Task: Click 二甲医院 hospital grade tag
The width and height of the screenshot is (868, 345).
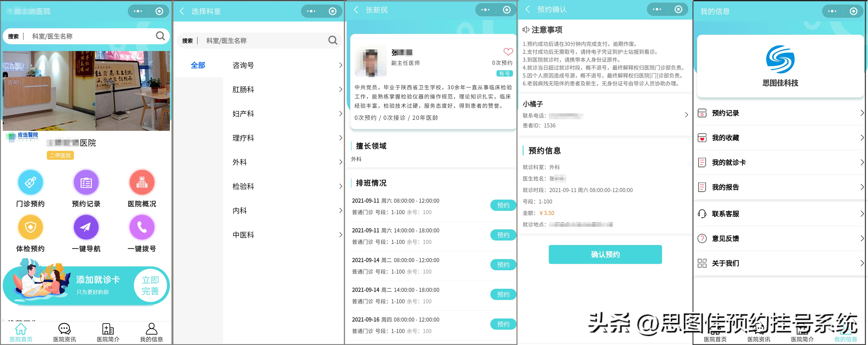Action: click(60, 156)
